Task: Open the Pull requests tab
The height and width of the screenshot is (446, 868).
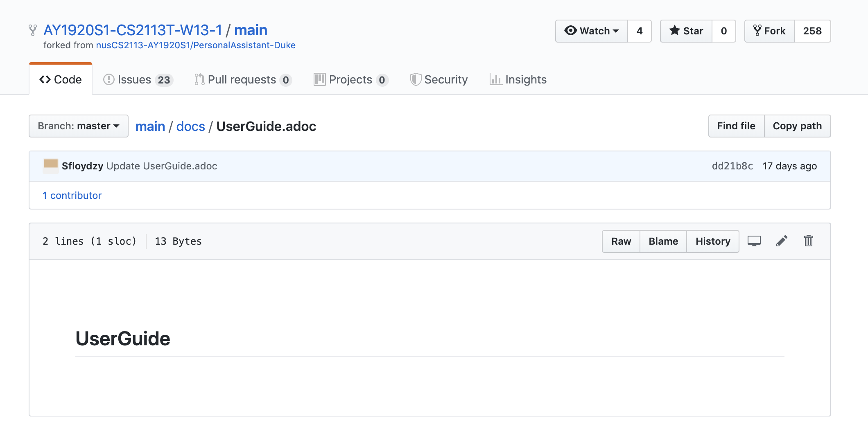Action: pos(243,79)
